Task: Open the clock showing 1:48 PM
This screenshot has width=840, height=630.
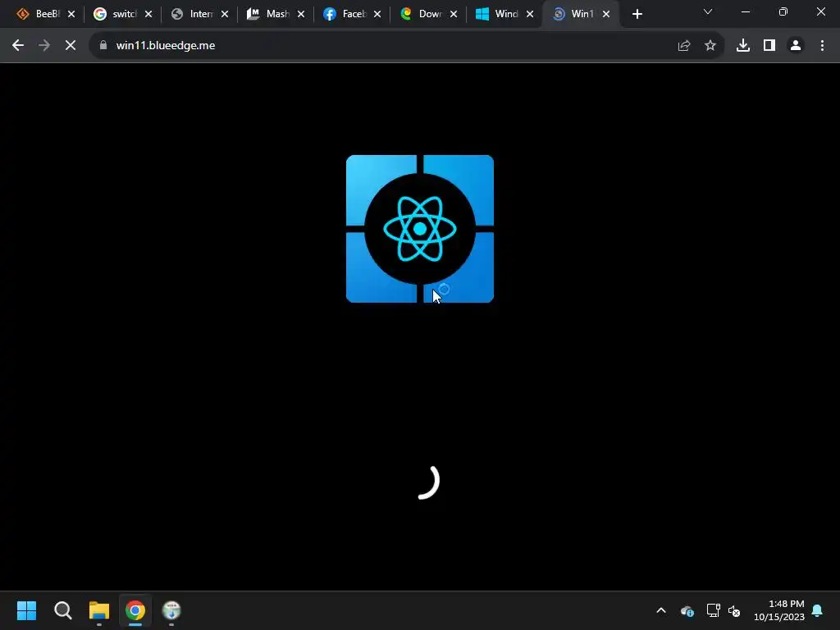Action: [x=779, y=610]
